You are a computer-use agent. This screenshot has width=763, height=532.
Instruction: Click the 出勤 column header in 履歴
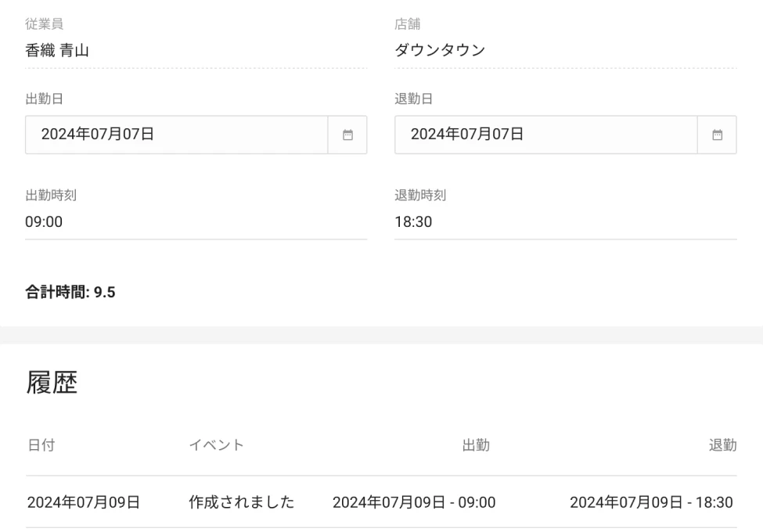coord(476,445)
